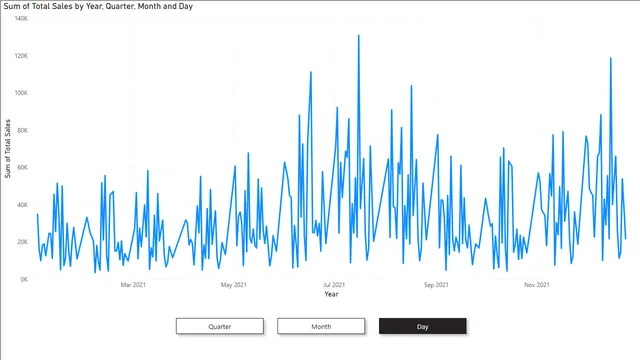
Task: Click the 80K y-axis value
Action: (x=22, y=130)
